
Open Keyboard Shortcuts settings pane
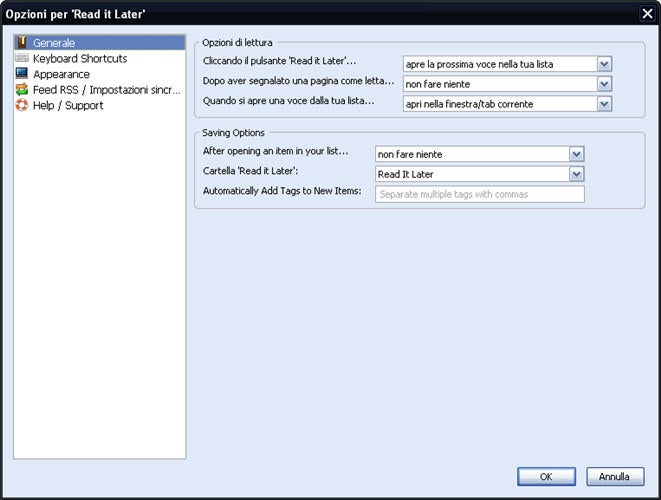[x=99, y=58]
